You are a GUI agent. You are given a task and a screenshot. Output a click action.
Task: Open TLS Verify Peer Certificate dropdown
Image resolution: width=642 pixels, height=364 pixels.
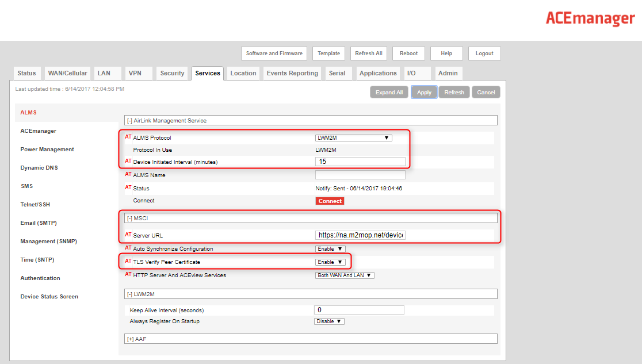pyautogui.click(x=330, y=262)
